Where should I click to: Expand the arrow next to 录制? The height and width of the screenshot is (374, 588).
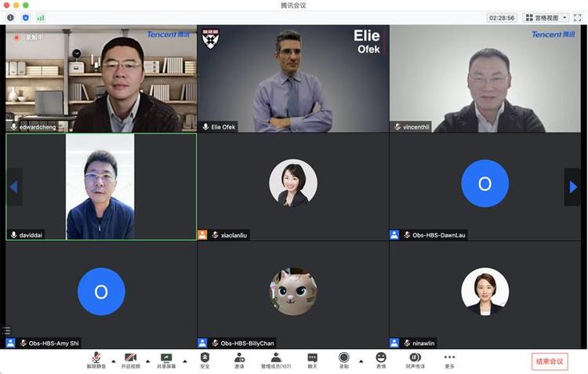[361, 361]
